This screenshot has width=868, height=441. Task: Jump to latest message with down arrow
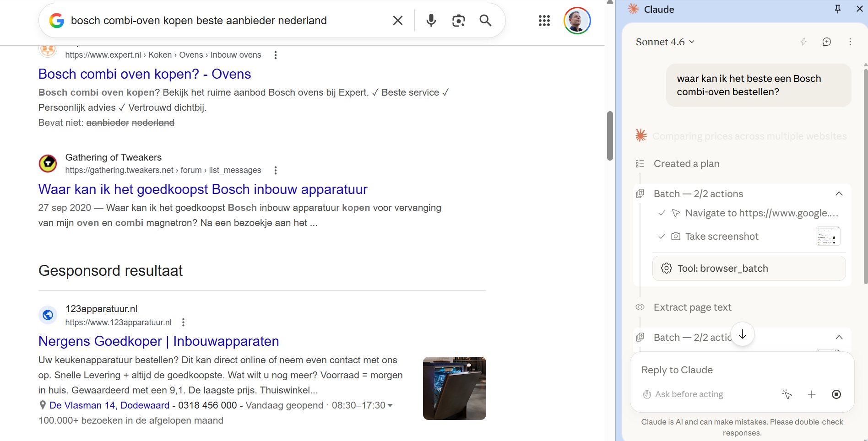click(742, 334)
